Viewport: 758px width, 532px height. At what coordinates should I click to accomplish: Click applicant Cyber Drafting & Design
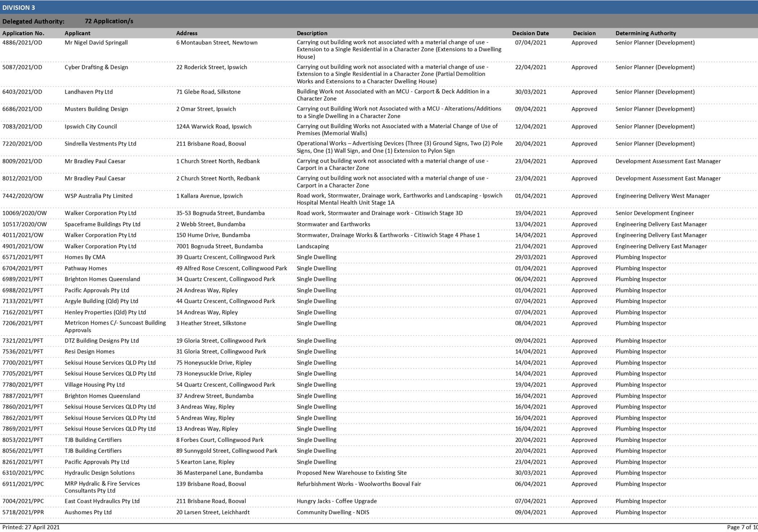pos(96,67)
